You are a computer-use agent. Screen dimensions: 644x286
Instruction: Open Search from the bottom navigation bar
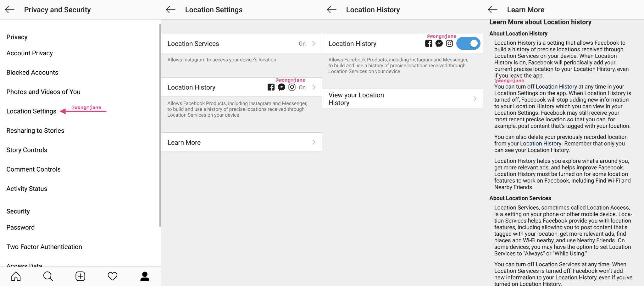(48, 276)
